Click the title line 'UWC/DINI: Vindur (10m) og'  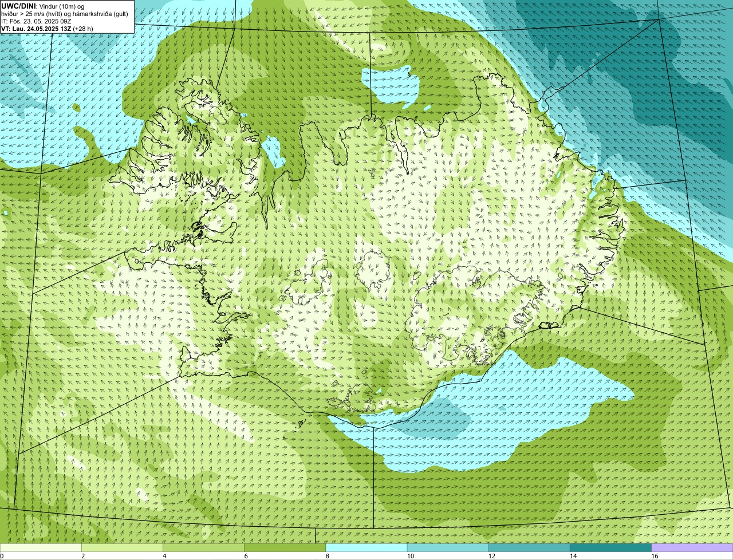[x=43, y=6]
